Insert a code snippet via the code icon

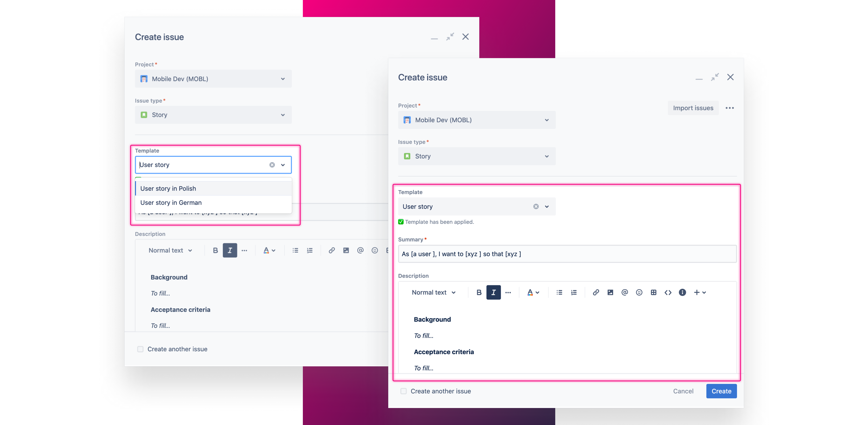point(668,292)
